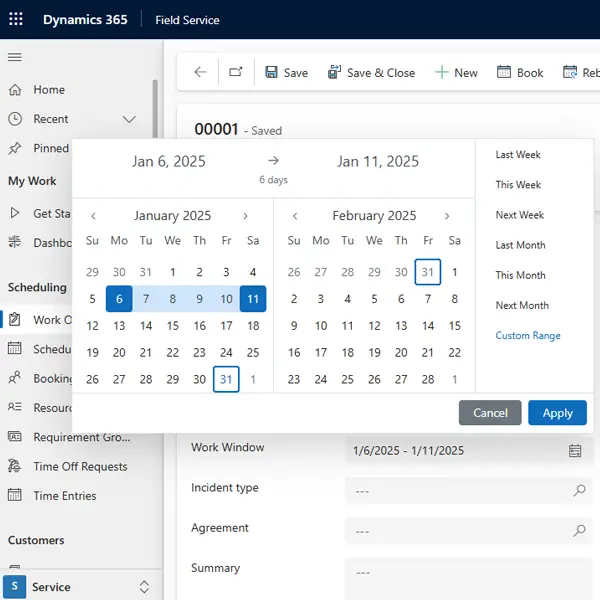Click the Save & Close icon

(334, 72)
